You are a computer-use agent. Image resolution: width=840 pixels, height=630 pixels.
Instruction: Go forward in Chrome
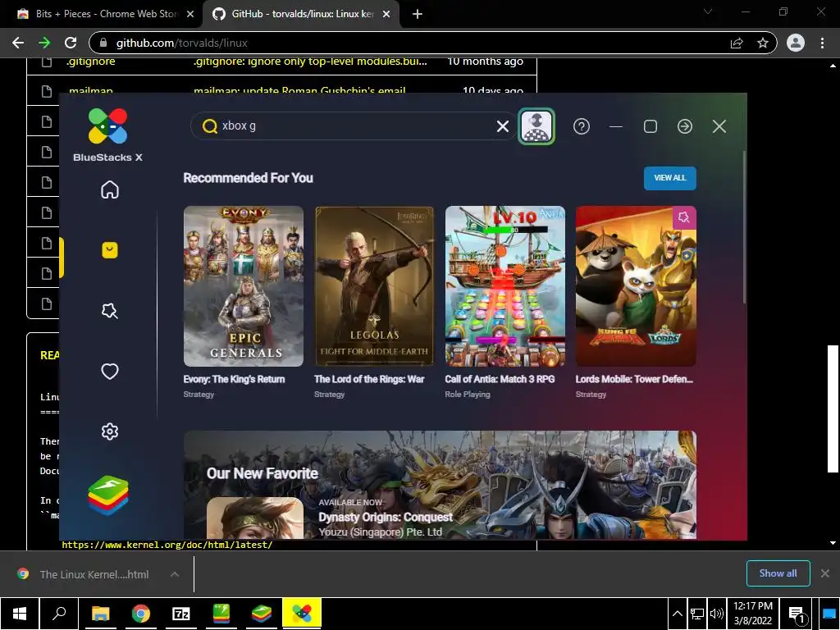pyautogui.click(x=44, y=43)
